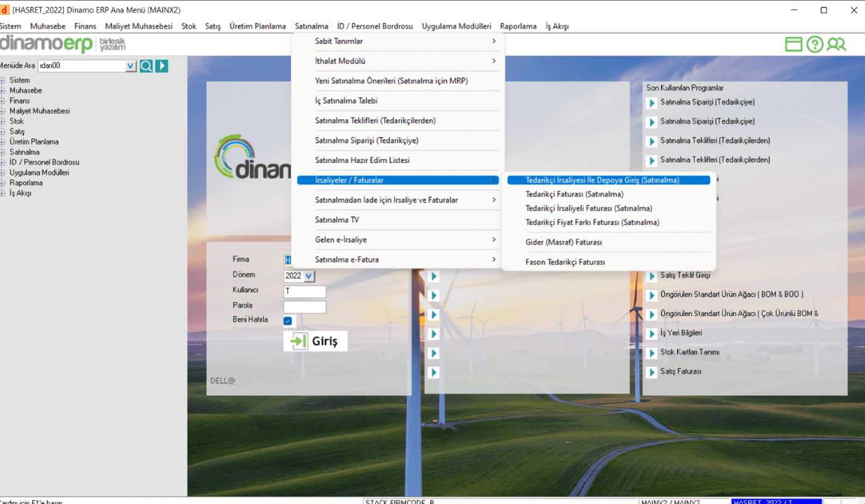Select Maliyet Muhasebesi in the tree
865x504 pixels.
coord(40,111)
